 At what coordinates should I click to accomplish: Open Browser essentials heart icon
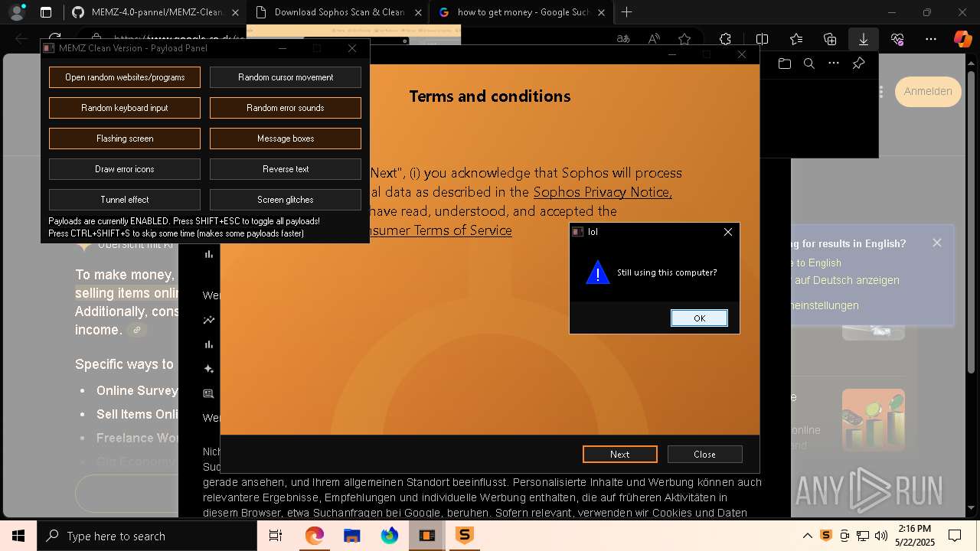(897, 39)
